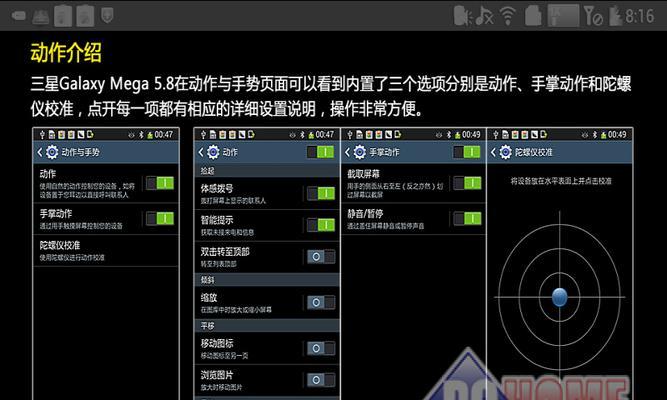Disable the 静音/暂停 switch

click(x=467, y=219)
